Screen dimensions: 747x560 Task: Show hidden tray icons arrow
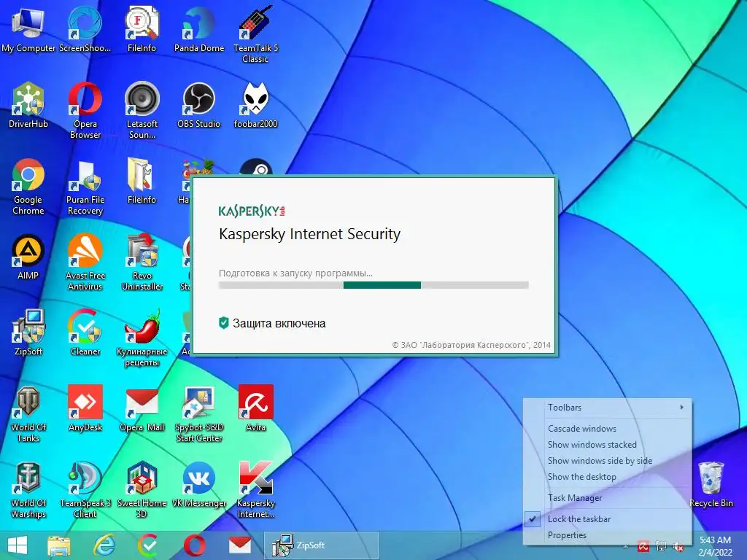[x=626, y=545]
